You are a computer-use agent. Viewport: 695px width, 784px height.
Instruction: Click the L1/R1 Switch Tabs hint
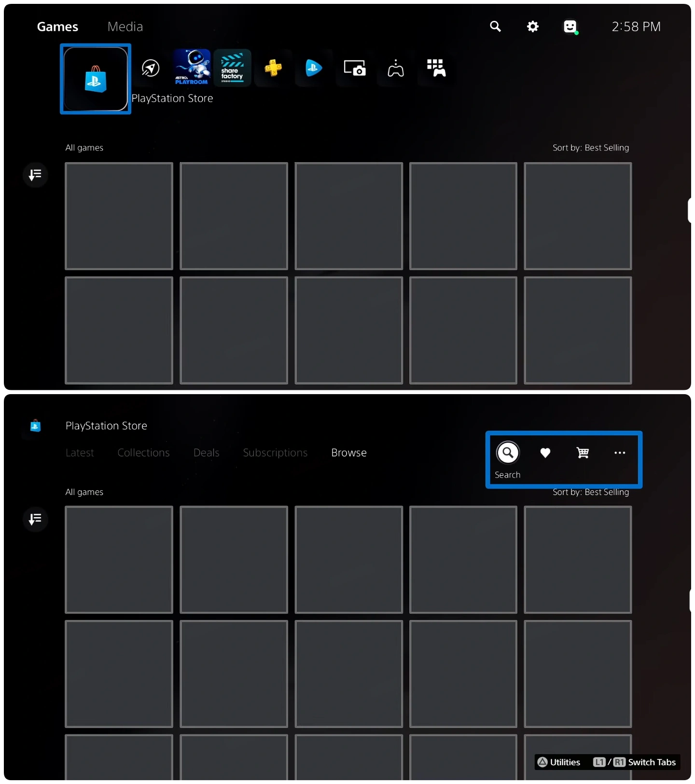point(635,762)
